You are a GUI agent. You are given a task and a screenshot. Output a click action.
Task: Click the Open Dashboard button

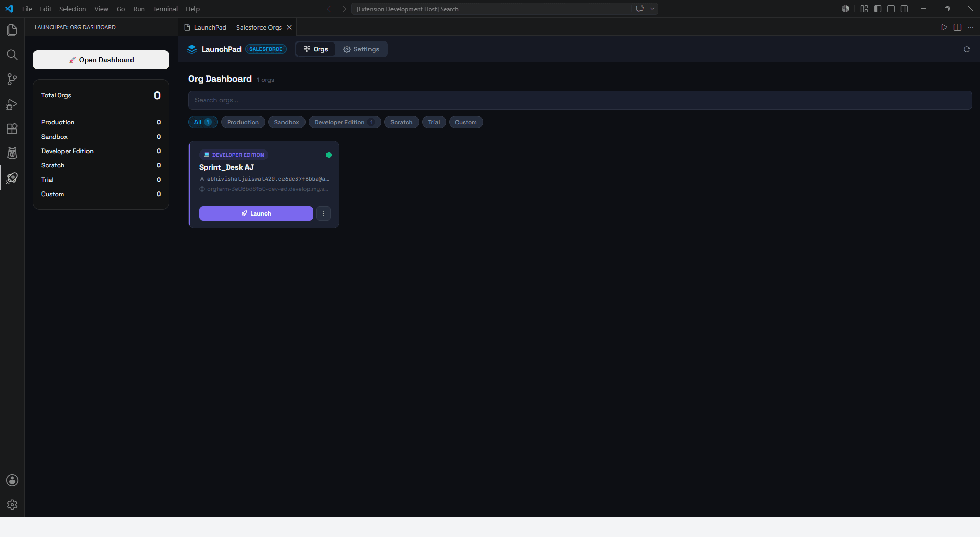pyautogui.click(x=101, y=60)
